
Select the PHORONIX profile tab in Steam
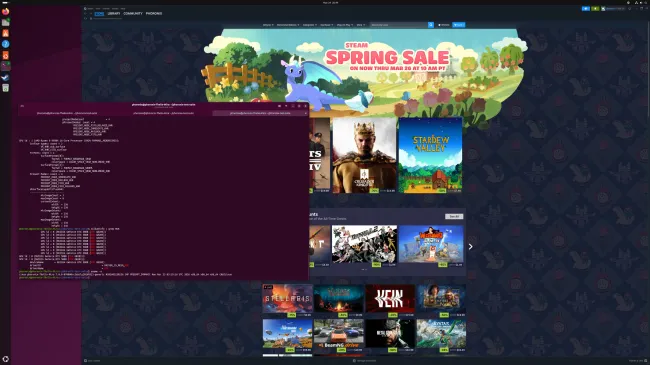point(154,14)
